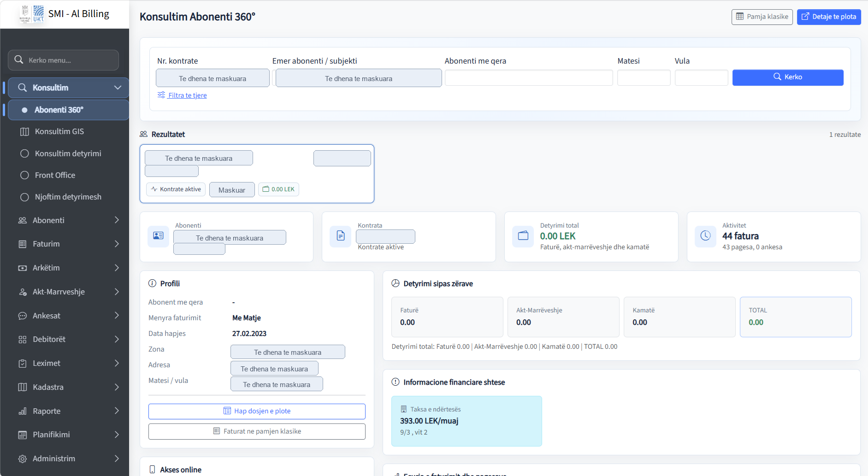Click the Raporte chart icon

(x=22, y=411)
